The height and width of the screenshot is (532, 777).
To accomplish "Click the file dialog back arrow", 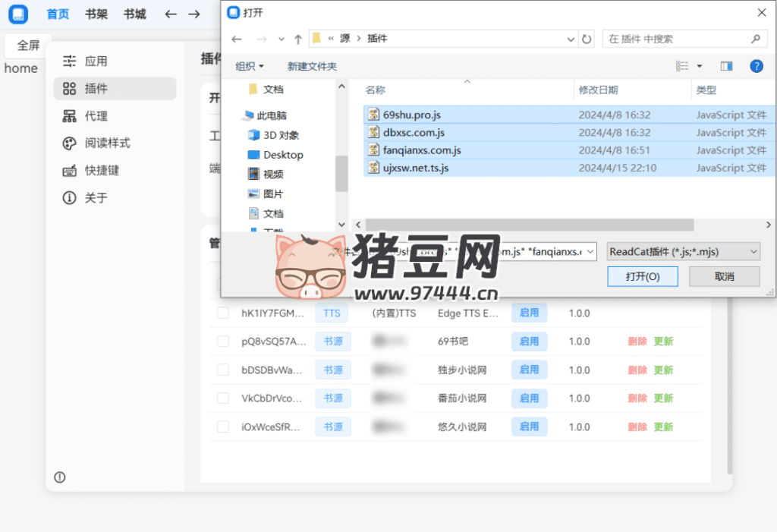I will point(237,39).
